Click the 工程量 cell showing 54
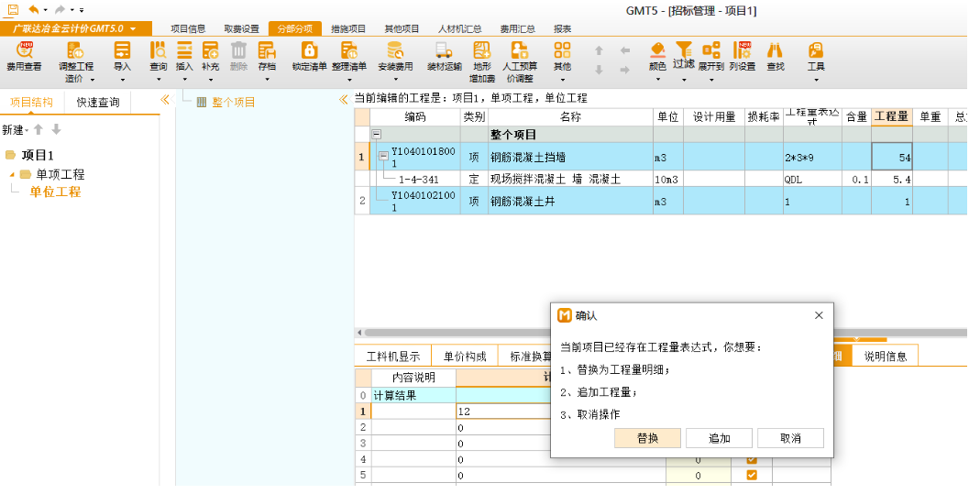980x494 pixels. (x=891, y=157)
